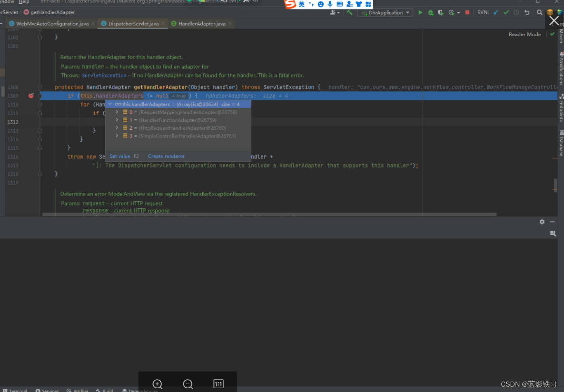Collapse the this.handlerAdapters node

(x=110, y=104)
